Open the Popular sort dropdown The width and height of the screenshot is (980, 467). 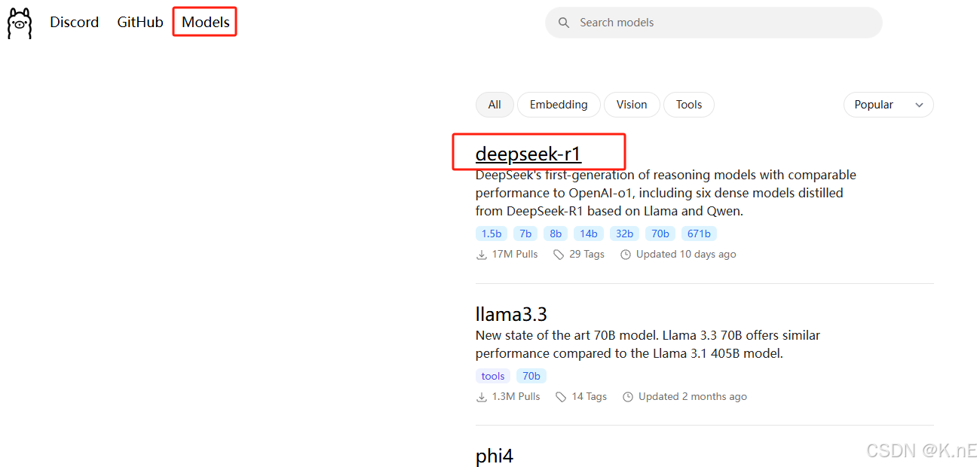pos(888,105)
